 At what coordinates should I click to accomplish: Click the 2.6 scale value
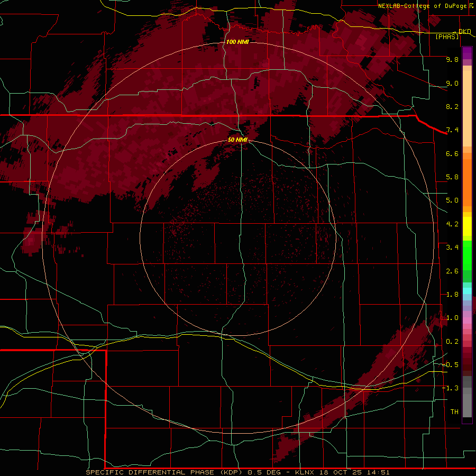pos(452,271)
